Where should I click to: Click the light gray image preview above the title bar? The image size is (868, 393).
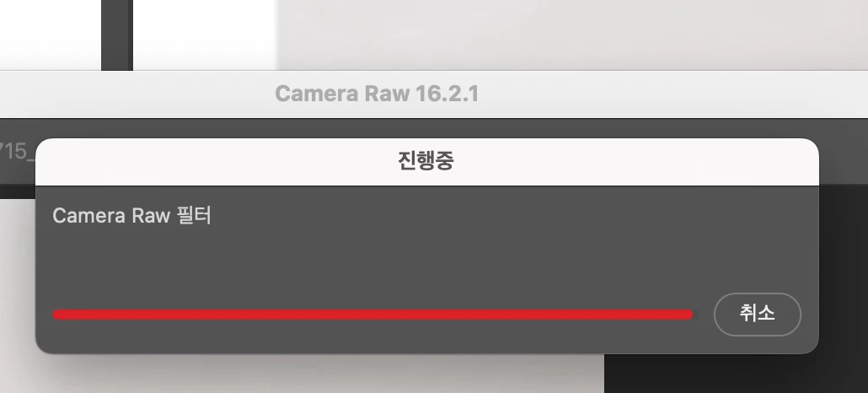point(572,35)
